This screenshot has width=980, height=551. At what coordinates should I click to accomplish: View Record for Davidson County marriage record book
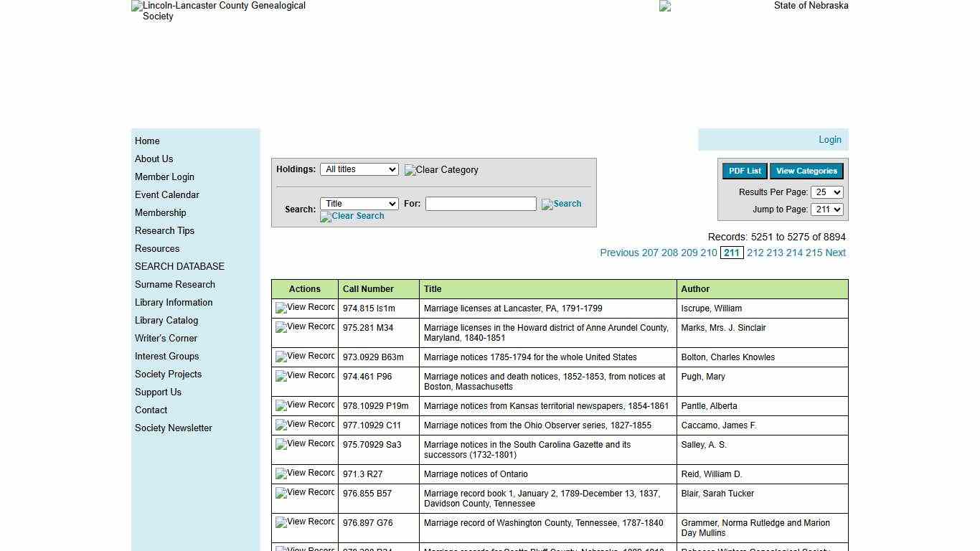click(304, 493)
